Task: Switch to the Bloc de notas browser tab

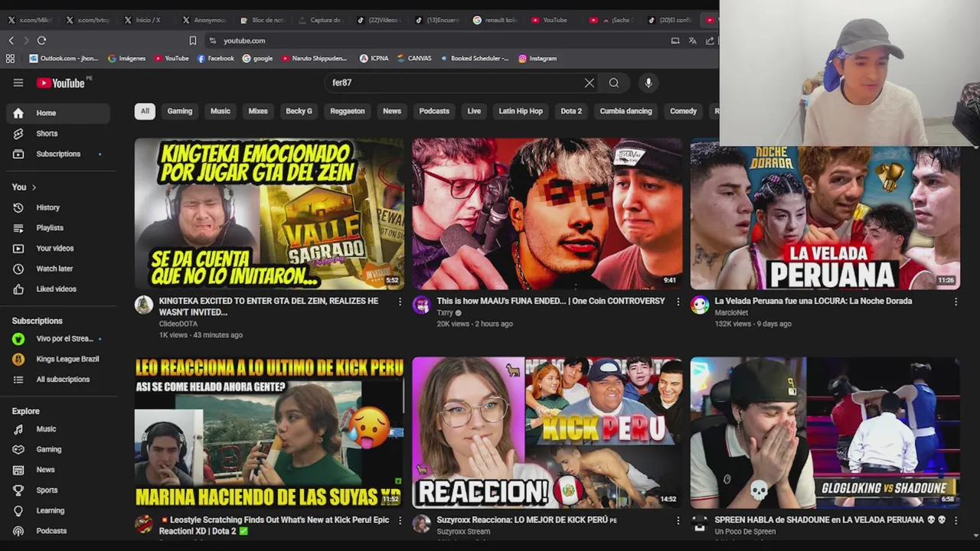Action: pos(262,20)
